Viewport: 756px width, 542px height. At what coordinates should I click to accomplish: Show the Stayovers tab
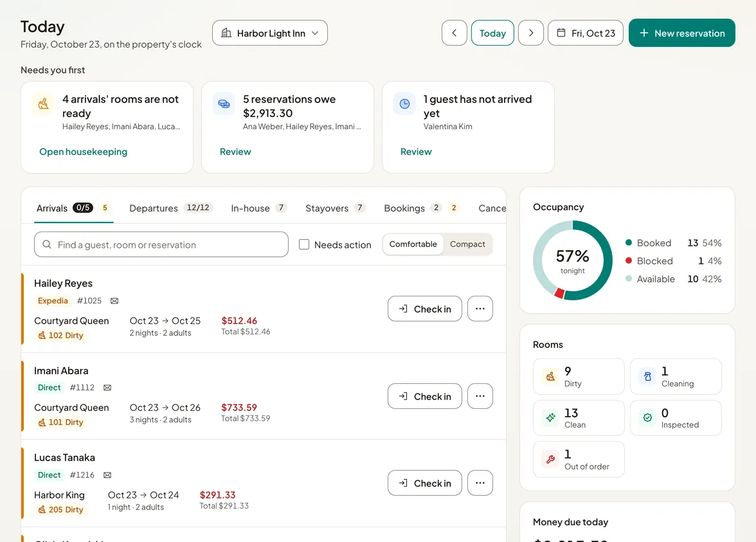coord(336,208)
